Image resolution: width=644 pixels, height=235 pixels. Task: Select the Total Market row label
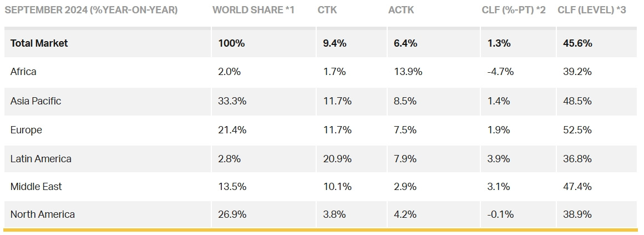[39, 43]
